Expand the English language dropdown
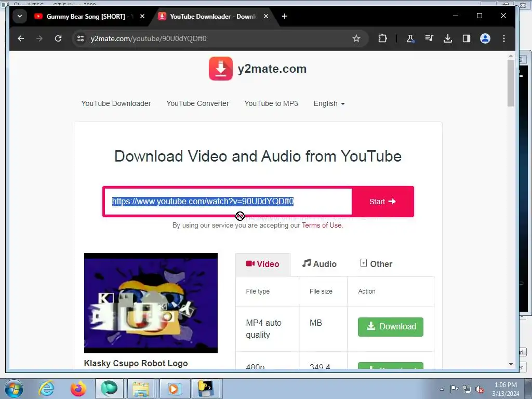Screen dimensions: 532x399 click(329, 103)
